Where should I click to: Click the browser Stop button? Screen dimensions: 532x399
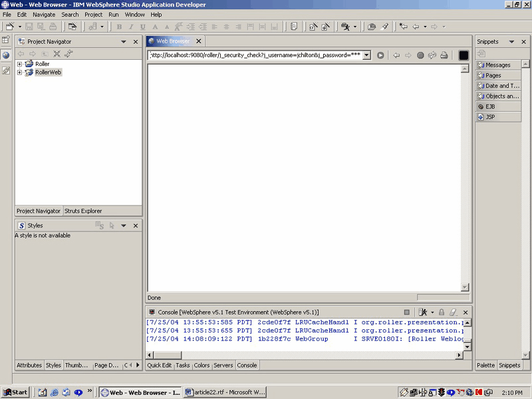coord(420,55)
